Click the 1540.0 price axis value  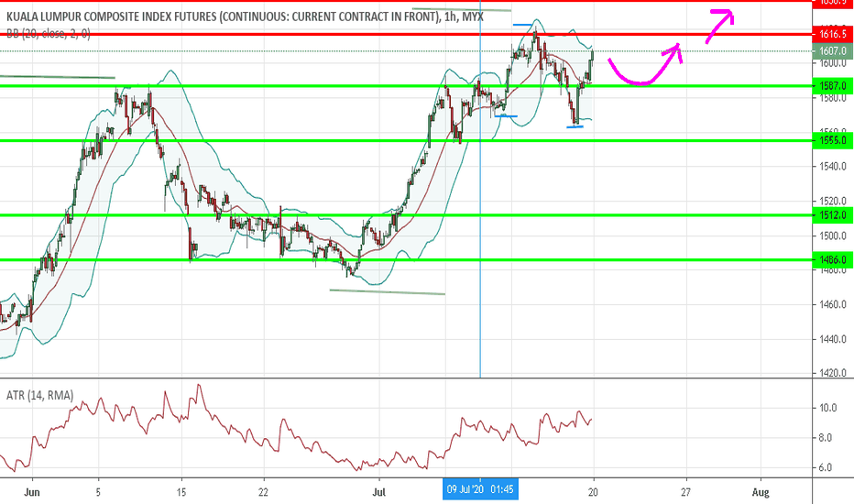pos(833,166)
